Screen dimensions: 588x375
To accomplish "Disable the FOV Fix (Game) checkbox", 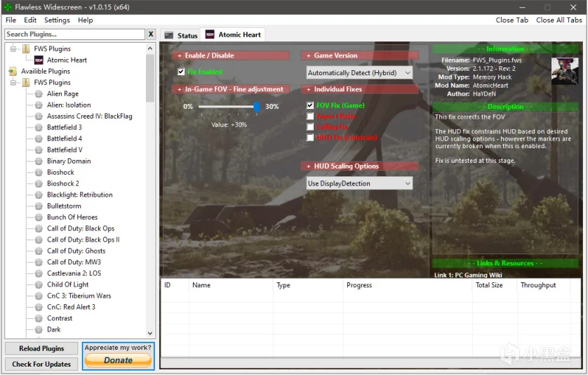I will tap(311, 105).
